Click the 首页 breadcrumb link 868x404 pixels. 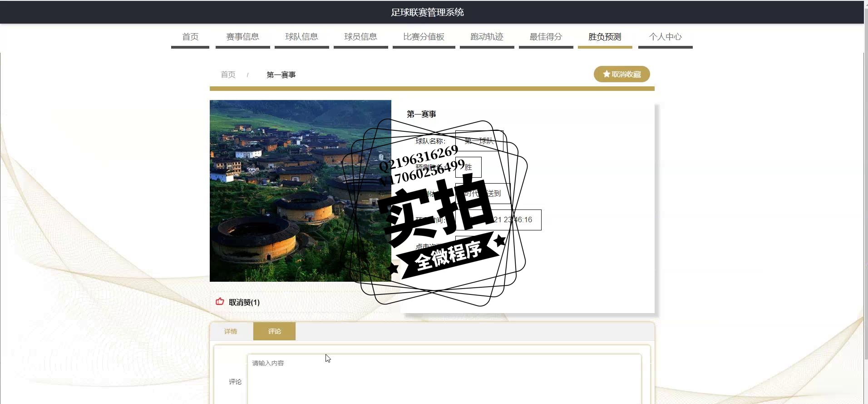(x=228, y=75)
